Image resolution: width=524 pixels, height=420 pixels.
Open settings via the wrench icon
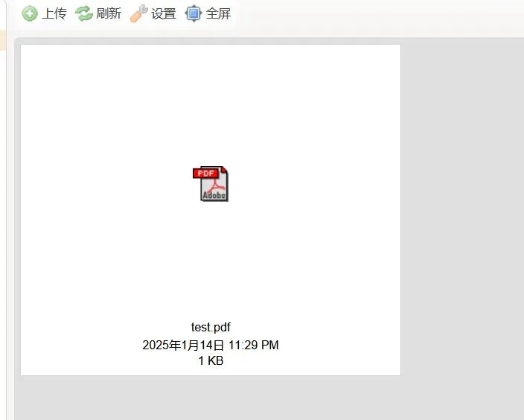click(x=138, y=13)
